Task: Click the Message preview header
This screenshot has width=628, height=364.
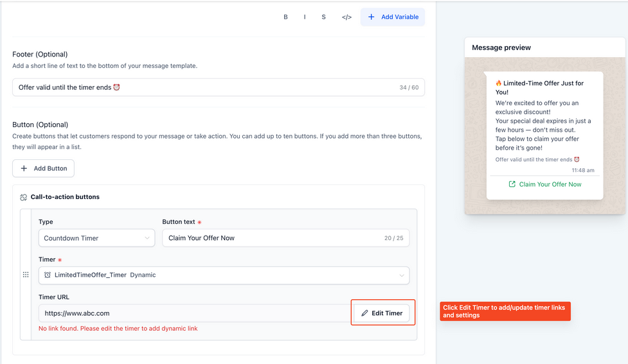Action: coord(501,48)
